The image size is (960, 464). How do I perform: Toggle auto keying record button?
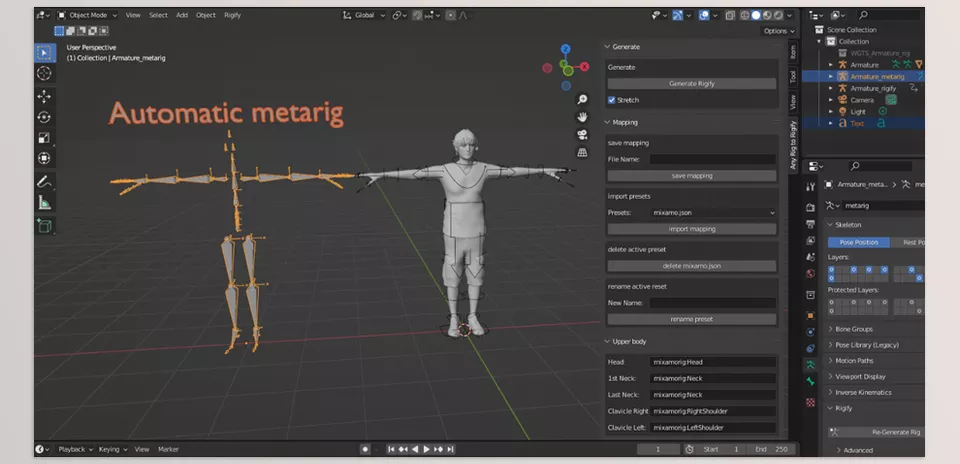(366, 449)
